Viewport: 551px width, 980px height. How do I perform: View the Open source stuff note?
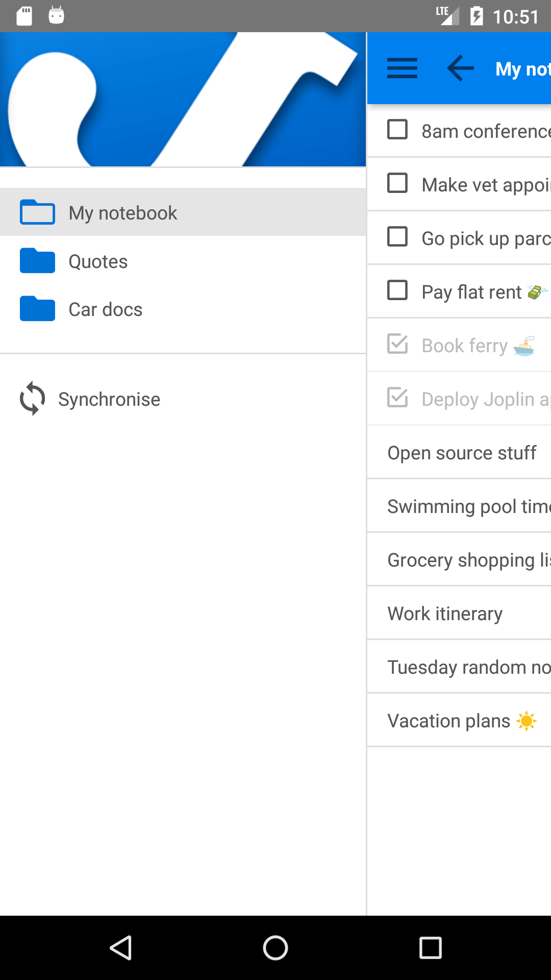pos(462,453)
